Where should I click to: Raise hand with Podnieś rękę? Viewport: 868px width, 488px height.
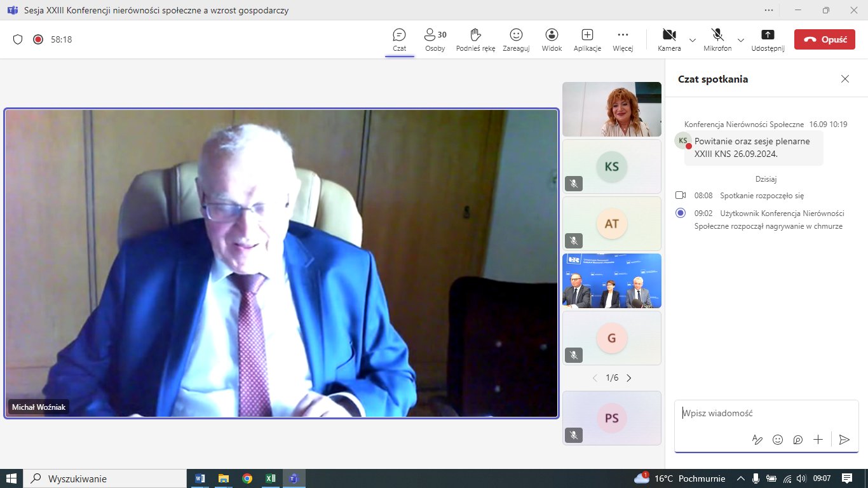475,39
